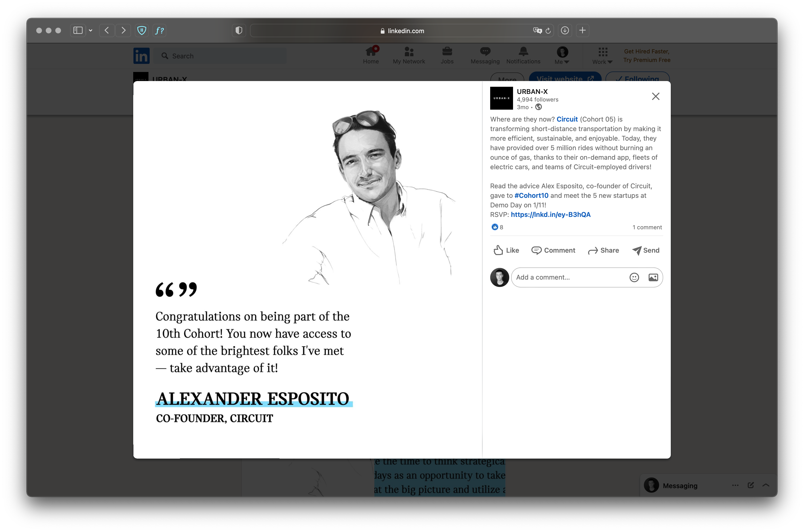Click the f? font extension icon
Screen dimensions: 804x532
pos(159,31)
